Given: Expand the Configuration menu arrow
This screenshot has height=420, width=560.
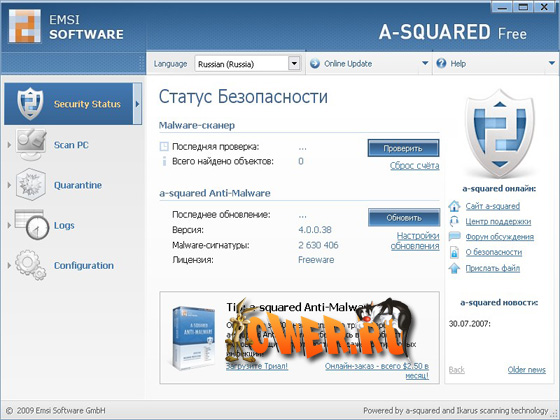Looking at the screenshot, I should (x=9, y=265).
